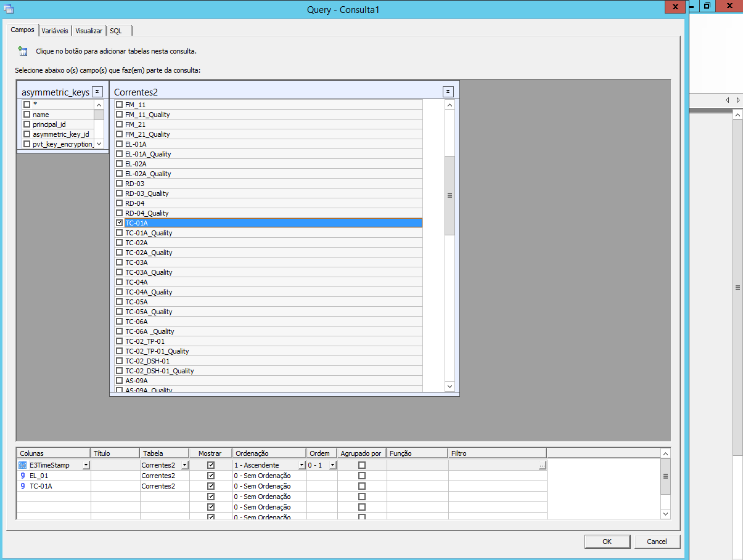Toggle Mostrar checkbox for E3TimeStamp row
Image resolution: width=743 pixels, height=560 pixels.
(211, 465)
